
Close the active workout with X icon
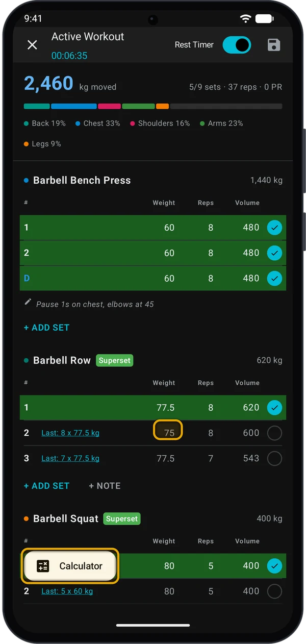[x=32, y=45]
